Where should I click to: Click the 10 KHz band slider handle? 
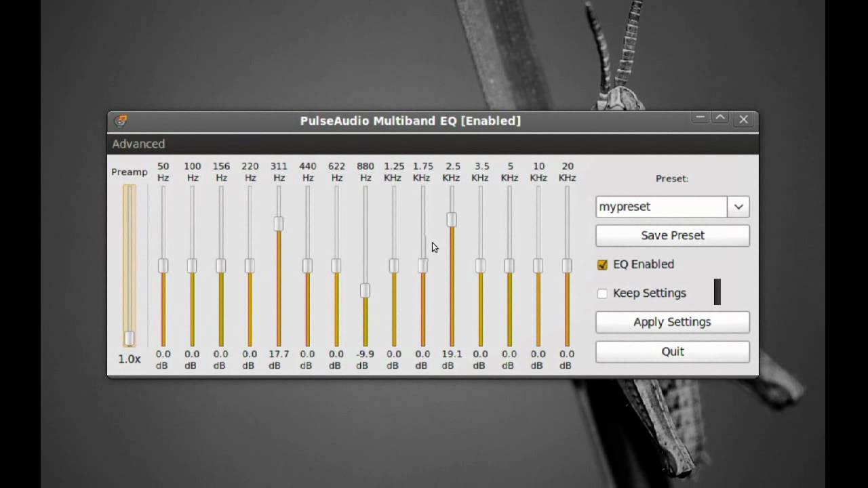click(x=538, y=266)
